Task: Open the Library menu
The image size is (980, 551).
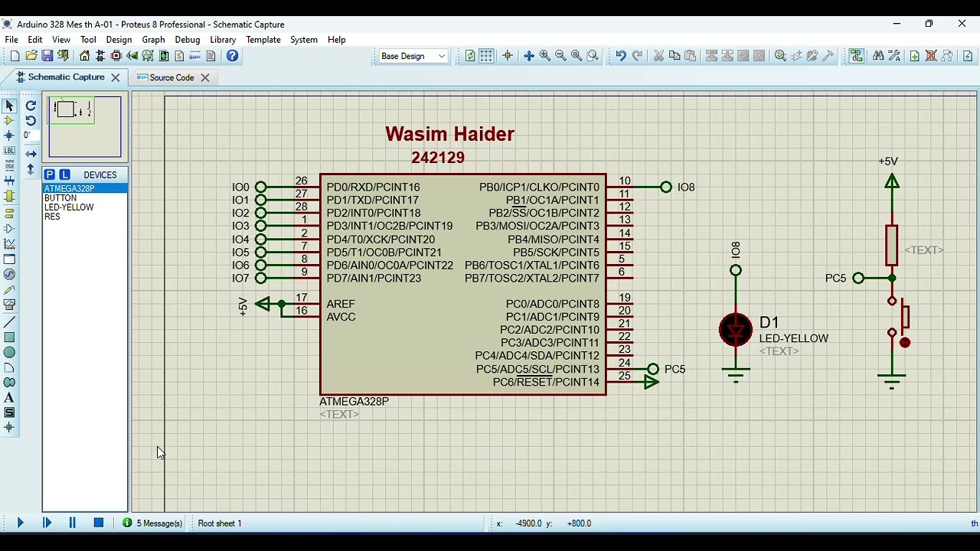Action: click(x=223, y=40)
